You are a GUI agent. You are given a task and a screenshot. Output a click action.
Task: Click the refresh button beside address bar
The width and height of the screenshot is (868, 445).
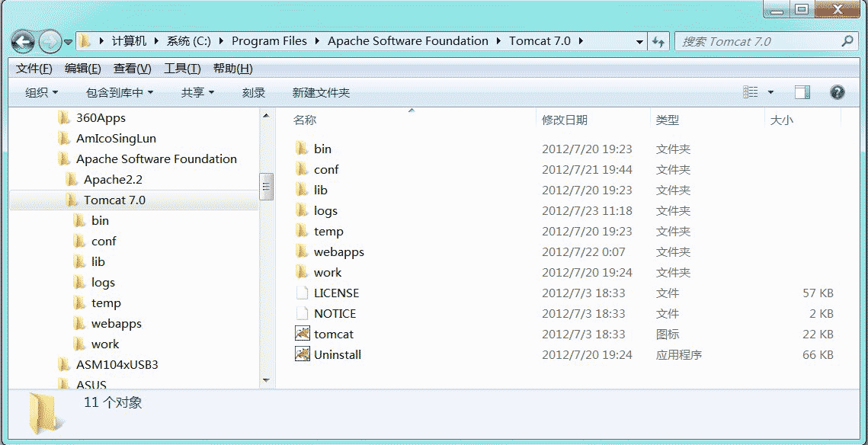(x=658, y=41)
